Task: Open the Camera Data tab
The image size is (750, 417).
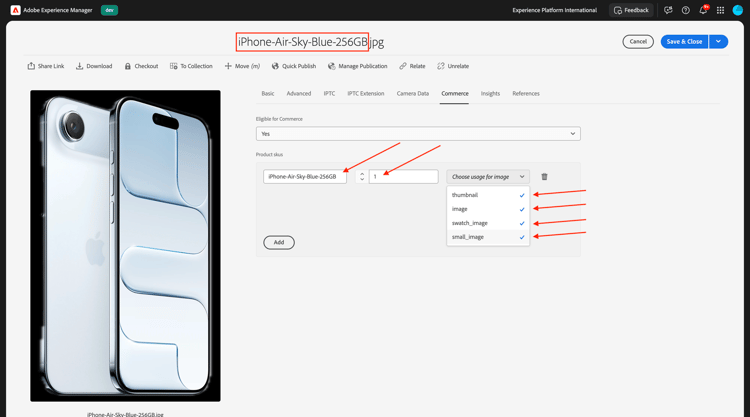Action: pyautogui.click(x=413, y=94)
